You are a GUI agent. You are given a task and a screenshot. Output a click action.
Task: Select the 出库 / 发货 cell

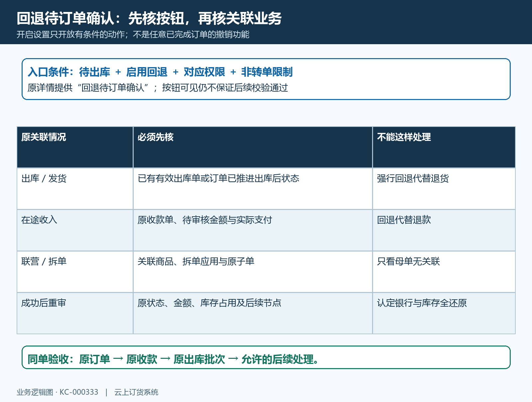(75, 189)
